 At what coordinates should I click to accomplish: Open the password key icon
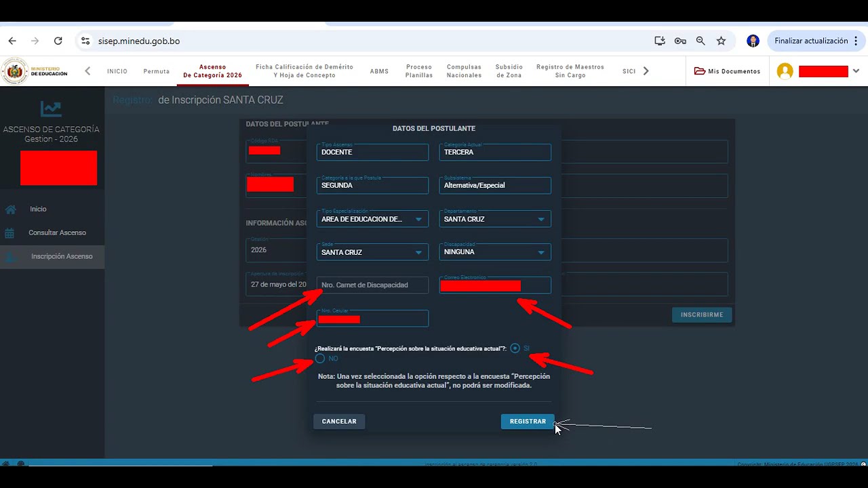[x=680, y=41]
